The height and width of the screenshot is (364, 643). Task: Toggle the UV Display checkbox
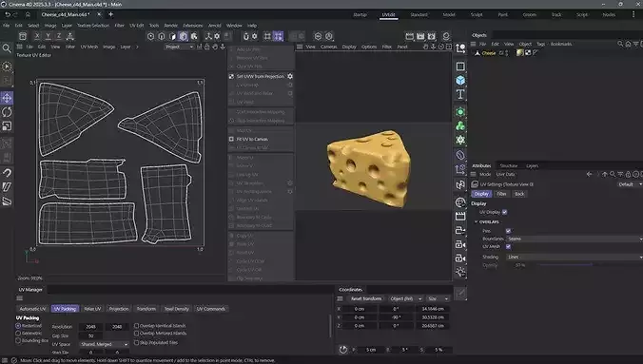tap(504, 212)
